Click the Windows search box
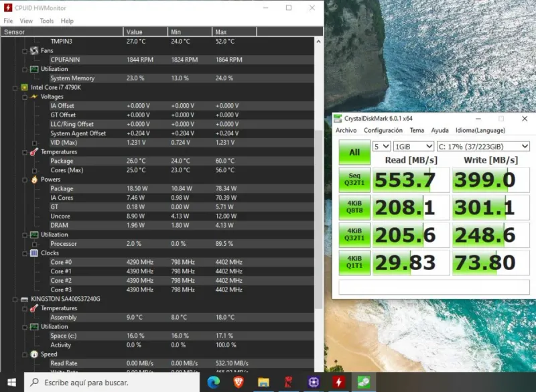This screenshot has width=536, height=392. click(x=112, y=382)
